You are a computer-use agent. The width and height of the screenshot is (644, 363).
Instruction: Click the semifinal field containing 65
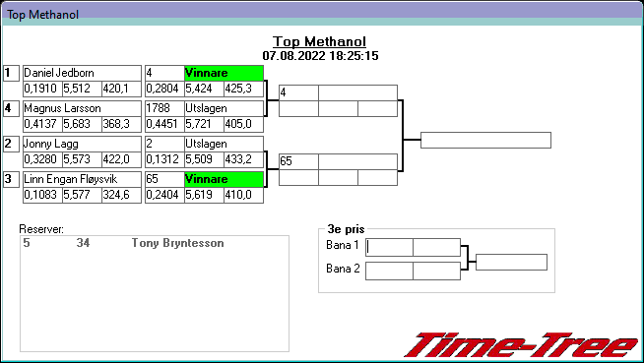point(298,161)
